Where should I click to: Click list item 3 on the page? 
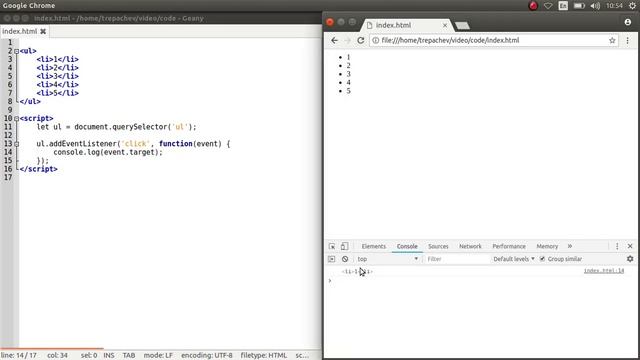348,74
